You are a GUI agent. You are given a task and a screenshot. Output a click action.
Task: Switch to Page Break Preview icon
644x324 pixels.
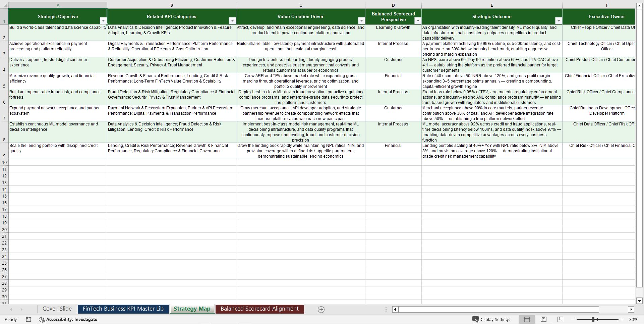click(560, 319)
